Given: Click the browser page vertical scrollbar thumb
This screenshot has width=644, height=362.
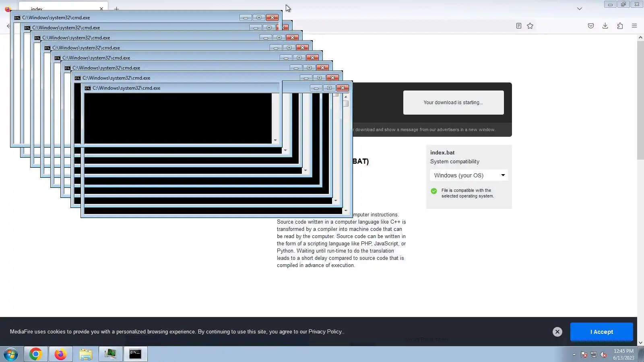Looking at the screenshot, I should pyautogui.click(x=640, y=100).
